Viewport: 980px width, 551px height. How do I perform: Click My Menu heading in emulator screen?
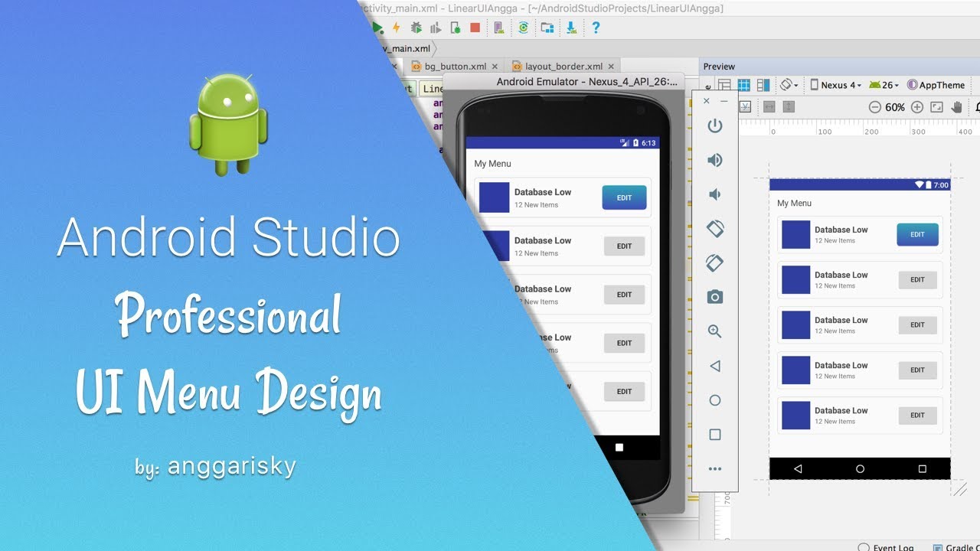coord(492,164)
